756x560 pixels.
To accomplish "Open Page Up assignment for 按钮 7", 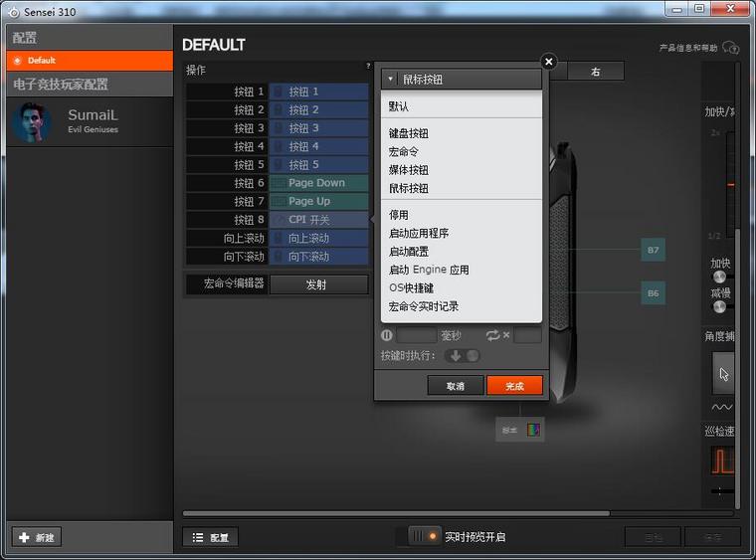I will [x=318, y=202].
